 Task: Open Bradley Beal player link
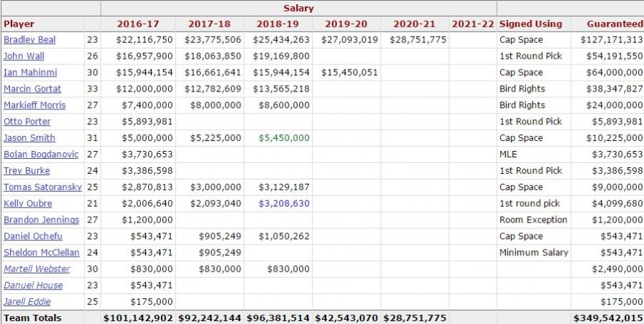(29, 40)
